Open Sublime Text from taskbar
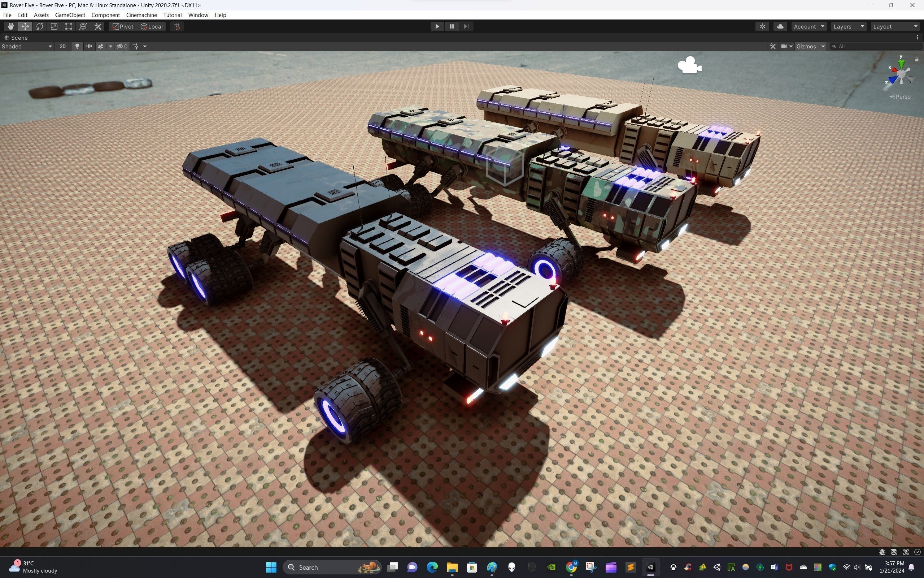This screenshot has height=578, width=924. point(631,567)
